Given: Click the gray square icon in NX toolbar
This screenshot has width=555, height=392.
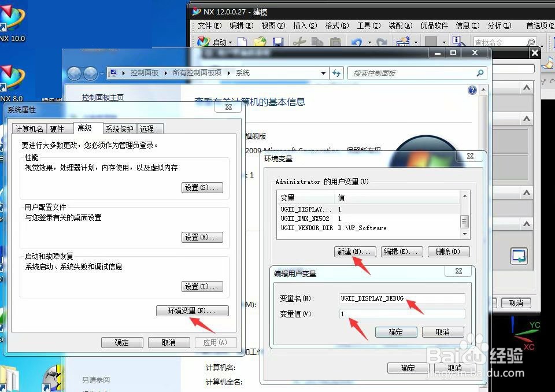Looking at the screenshot, I should coord(431,42).
